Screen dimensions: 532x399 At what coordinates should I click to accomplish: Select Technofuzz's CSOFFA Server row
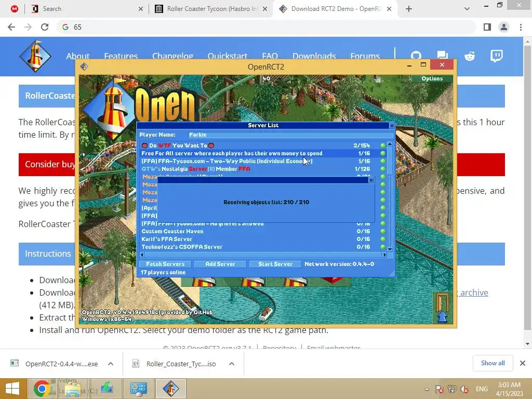click(x=263, y=247)
